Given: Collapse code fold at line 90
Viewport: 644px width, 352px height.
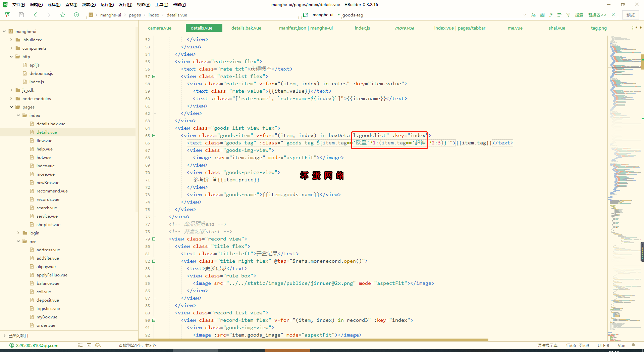Looking at the screenshot, I should coord(154,320).
